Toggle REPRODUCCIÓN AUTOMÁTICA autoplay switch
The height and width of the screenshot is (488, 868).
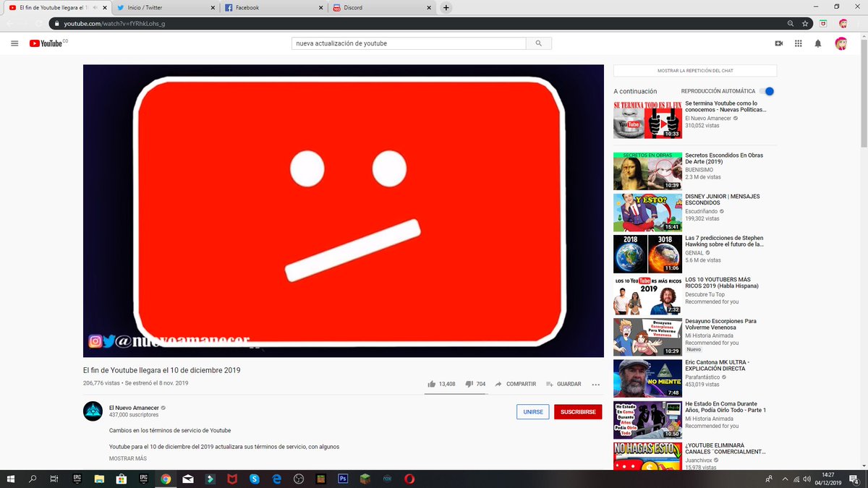click(x=767, y=91)
